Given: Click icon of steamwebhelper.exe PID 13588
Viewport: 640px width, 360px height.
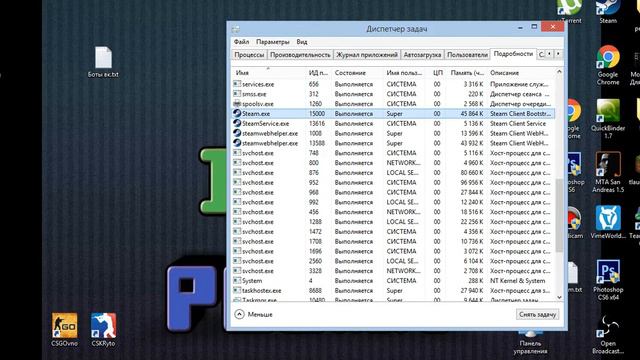Looking at the screenshot, I should point(237,143).
